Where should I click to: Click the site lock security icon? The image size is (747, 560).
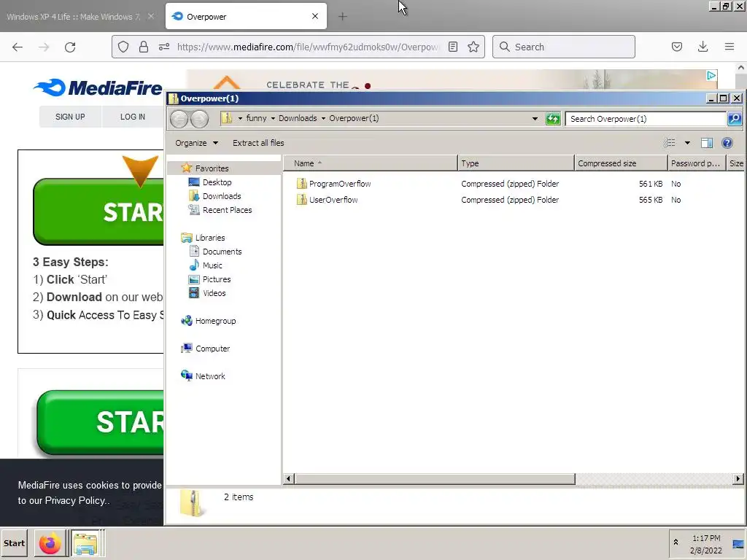pos(144,47)
